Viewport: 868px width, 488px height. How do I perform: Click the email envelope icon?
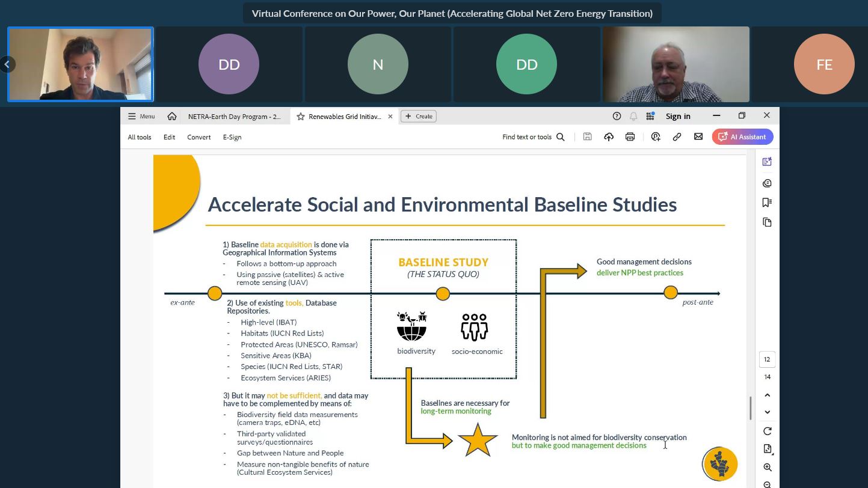[698, 137]
